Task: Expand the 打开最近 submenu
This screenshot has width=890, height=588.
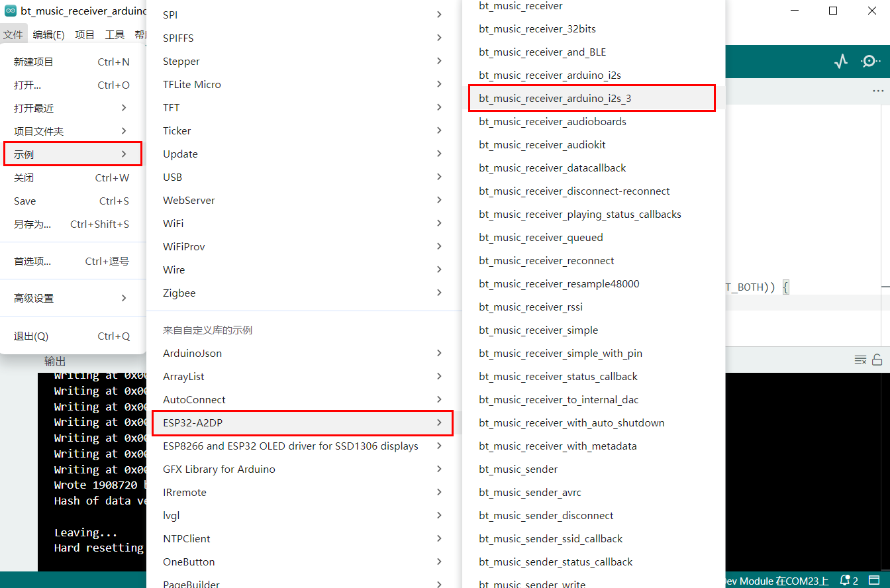Action: [72, 108]
